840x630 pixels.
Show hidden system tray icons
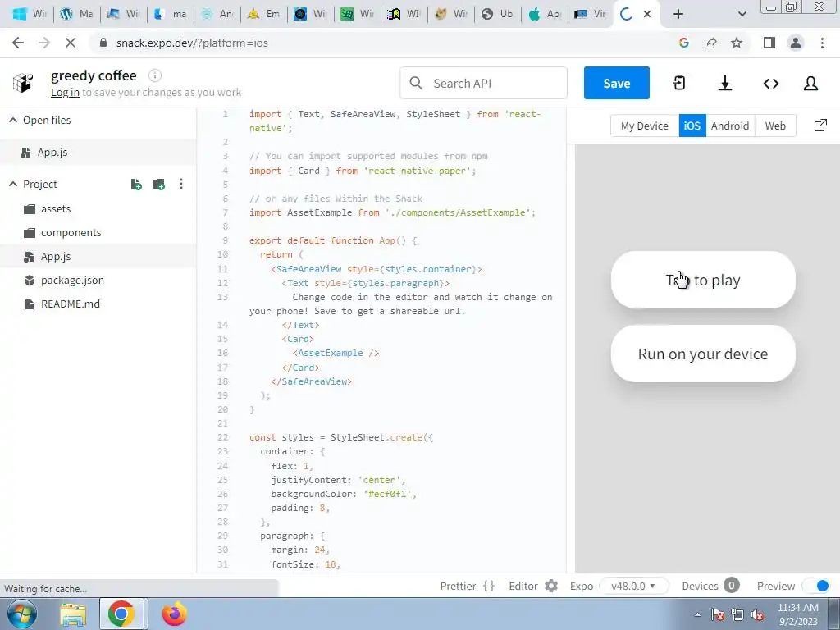pyautogui.click(x=697, y=615)
